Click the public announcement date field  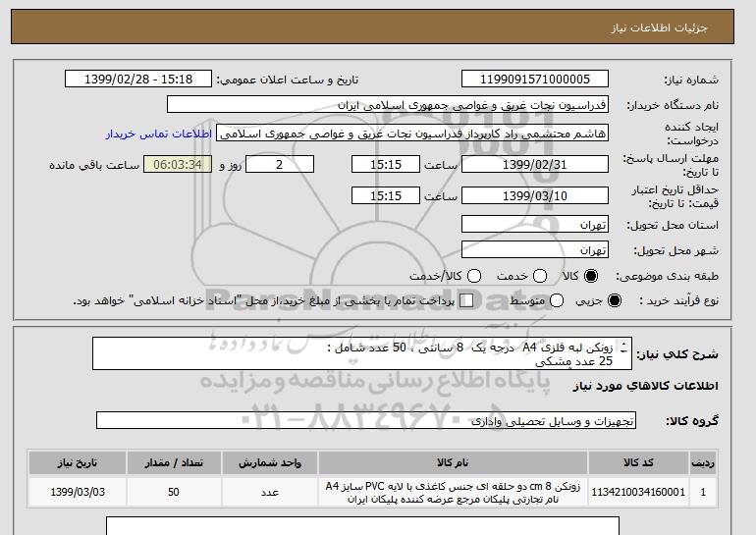(x=138, y=80)
